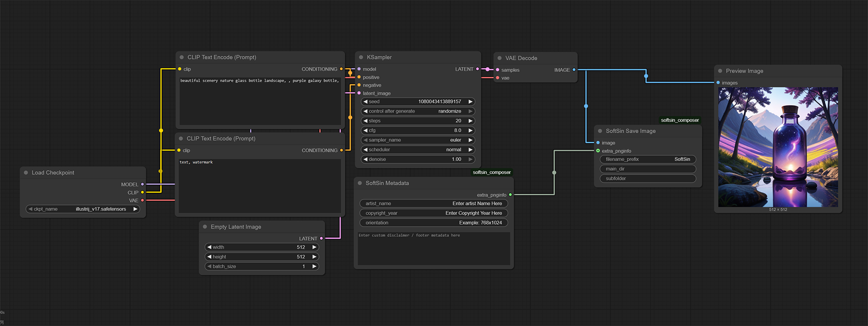Collapse the SoftSin Save Image node dot

coord(600,131)
